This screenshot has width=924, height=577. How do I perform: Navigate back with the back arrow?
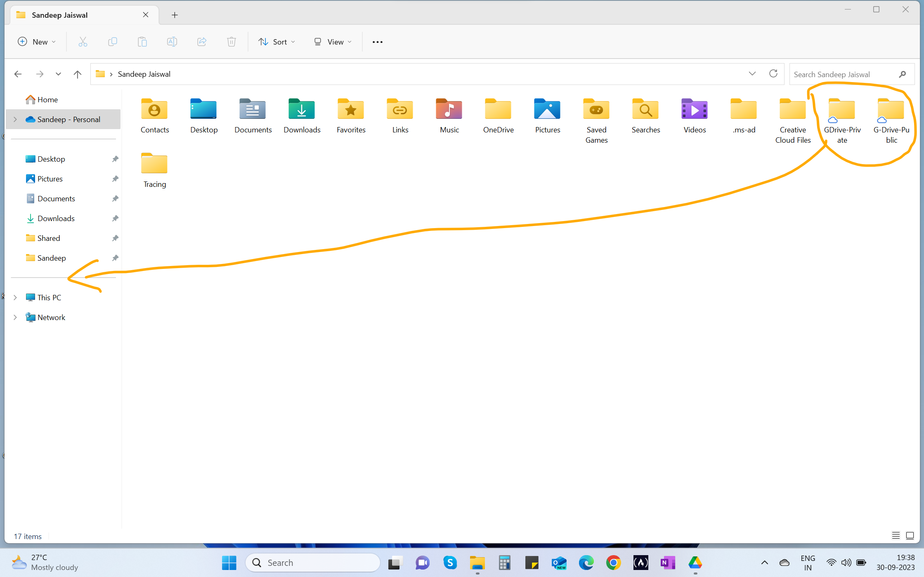[18, 74]
